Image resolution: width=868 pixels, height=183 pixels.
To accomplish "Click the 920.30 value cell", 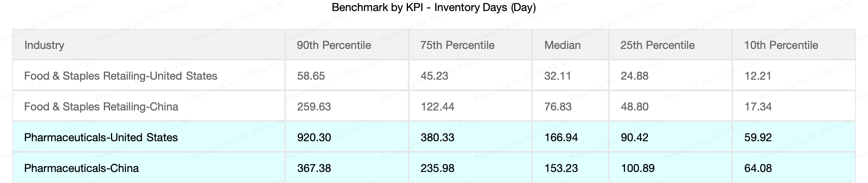I will 314,137.
